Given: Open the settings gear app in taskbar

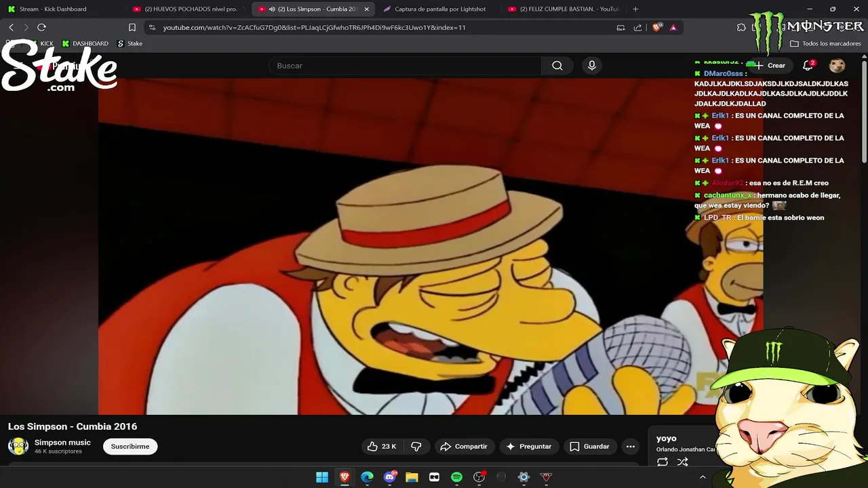Looking at the screenshot, I should tap(524, 477).
